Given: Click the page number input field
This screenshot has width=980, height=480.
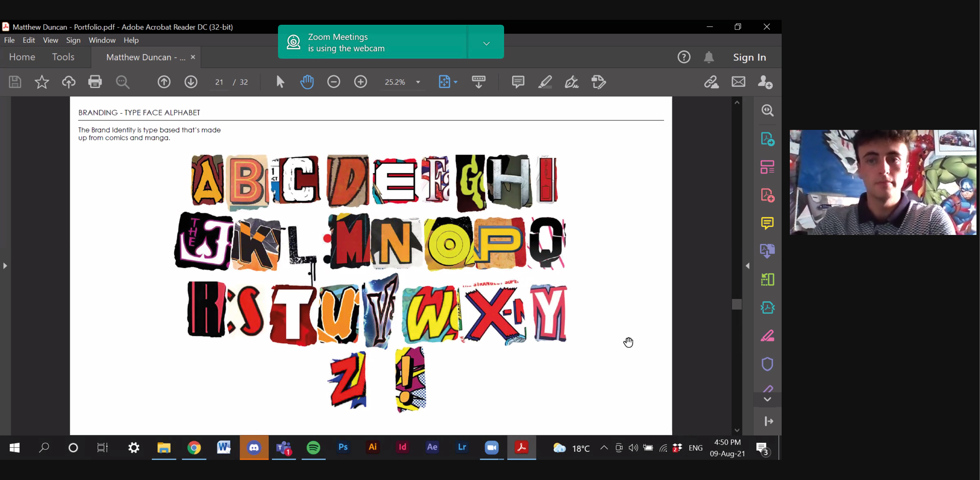Looking at the screenshot, I should tap(219, 82).
